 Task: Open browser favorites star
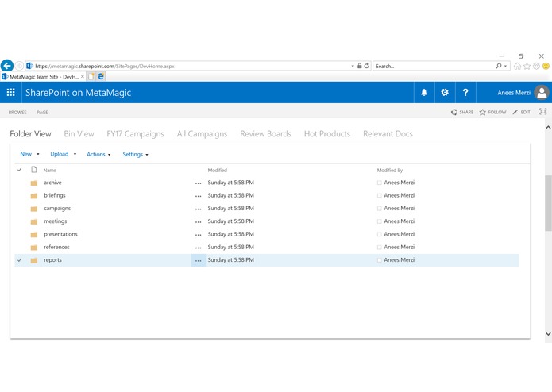click(x=527, y=66)
